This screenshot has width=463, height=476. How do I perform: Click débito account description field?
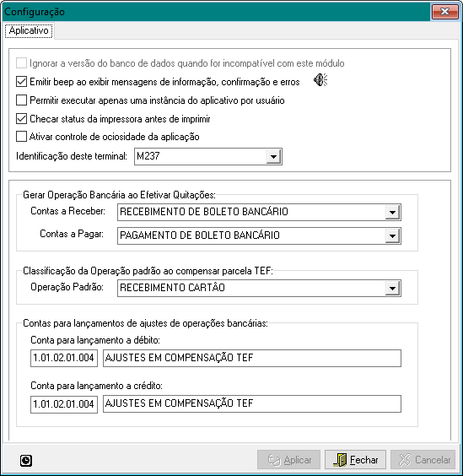click(252, 358)
